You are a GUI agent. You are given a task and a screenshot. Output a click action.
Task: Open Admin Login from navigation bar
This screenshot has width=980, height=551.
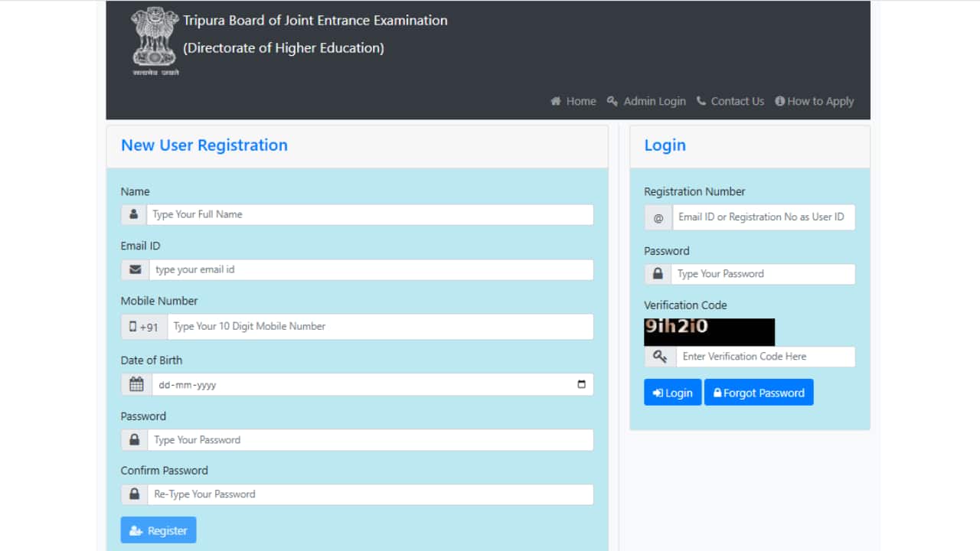click(x=646, y=101)
